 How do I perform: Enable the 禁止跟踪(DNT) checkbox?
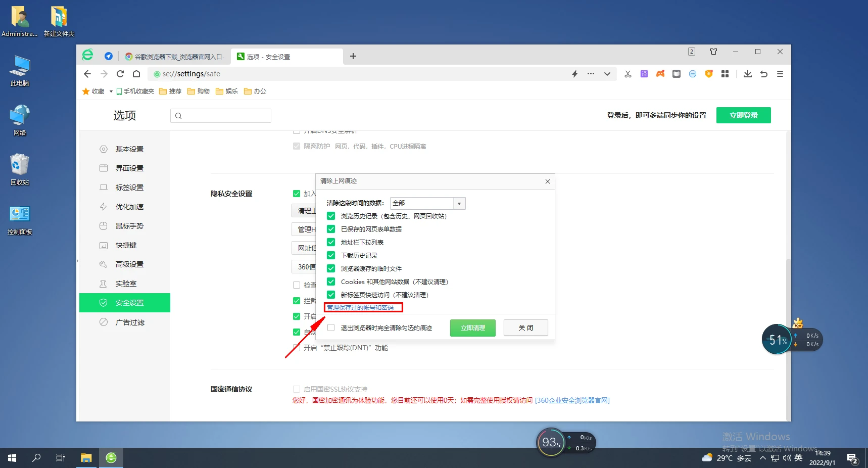297,348
